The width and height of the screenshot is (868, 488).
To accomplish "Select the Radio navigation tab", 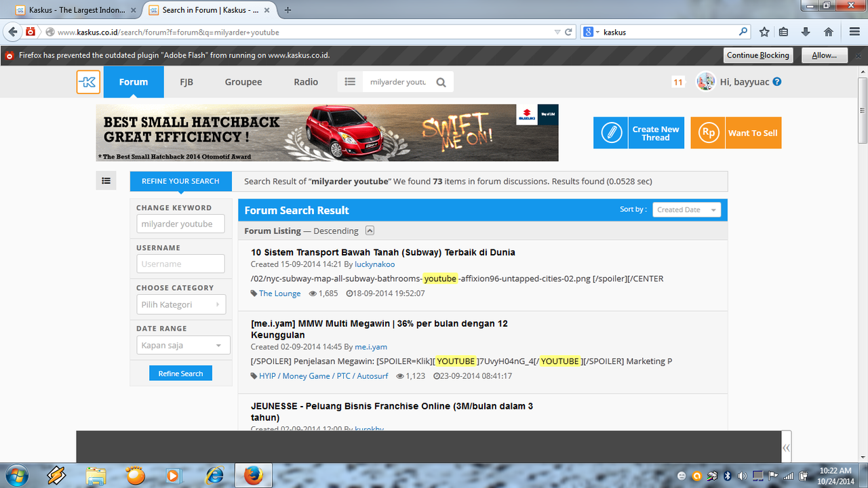I will [306, 82].
